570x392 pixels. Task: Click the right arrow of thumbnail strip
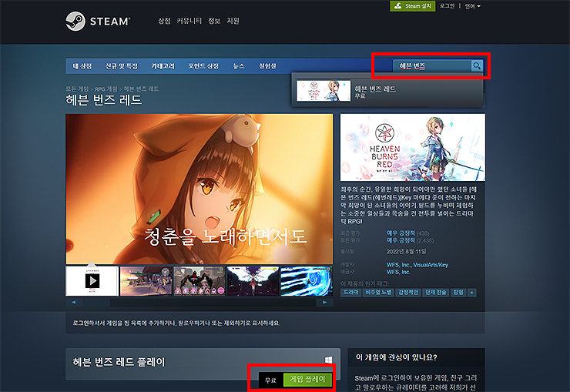click(324, 302)
